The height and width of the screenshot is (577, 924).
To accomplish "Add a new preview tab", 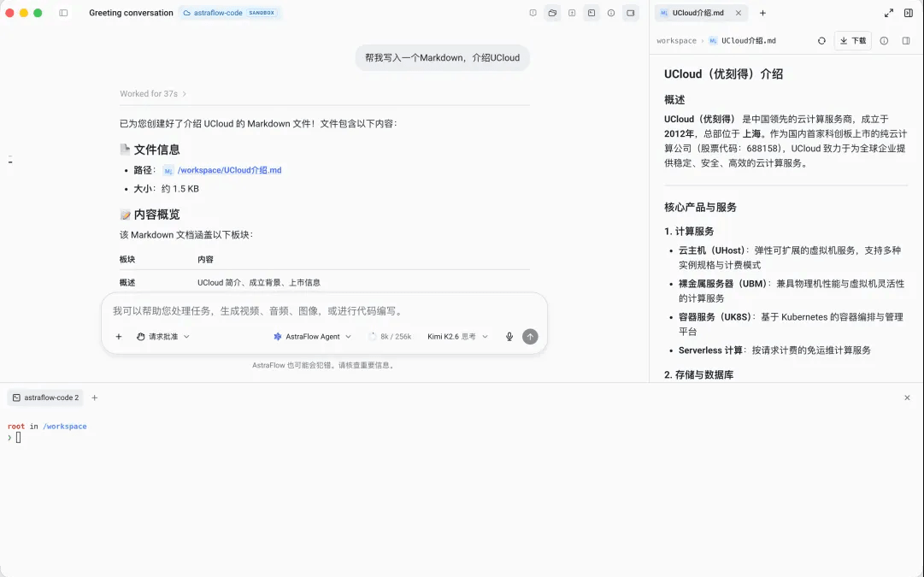I will [x=762, y=13].
